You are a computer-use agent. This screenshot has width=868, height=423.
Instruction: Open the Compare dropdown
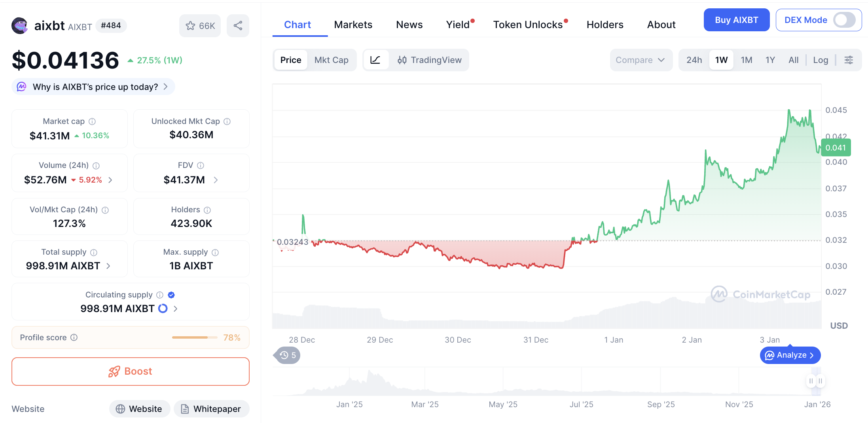640,60
